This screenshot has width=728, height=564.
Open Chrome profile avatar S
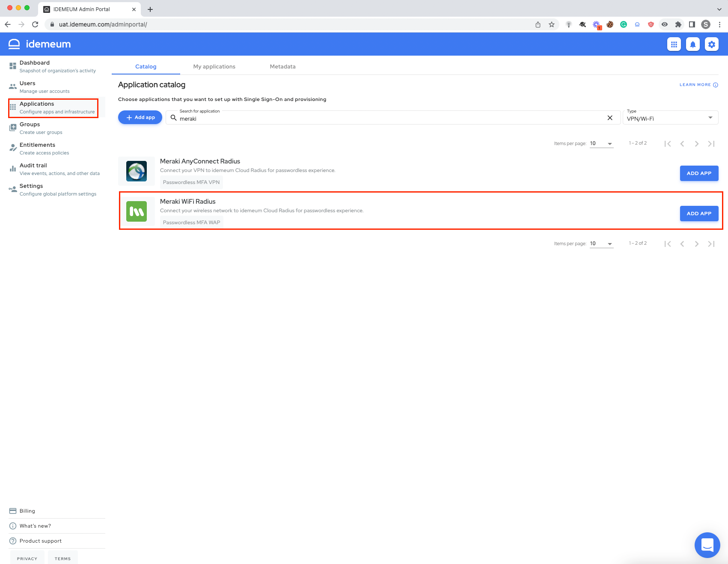tap(706, 24)
